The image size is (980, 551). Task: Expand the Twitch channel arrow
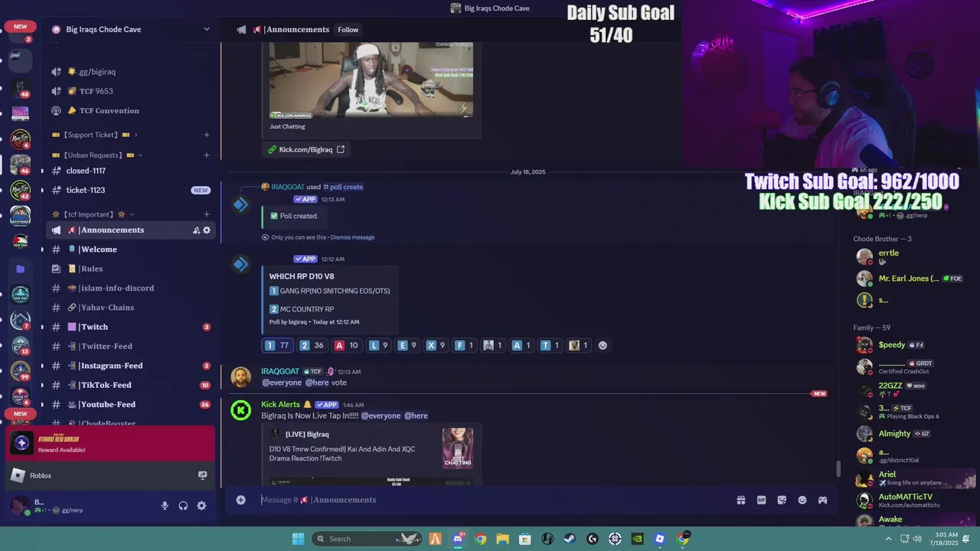tap(42, 327)
